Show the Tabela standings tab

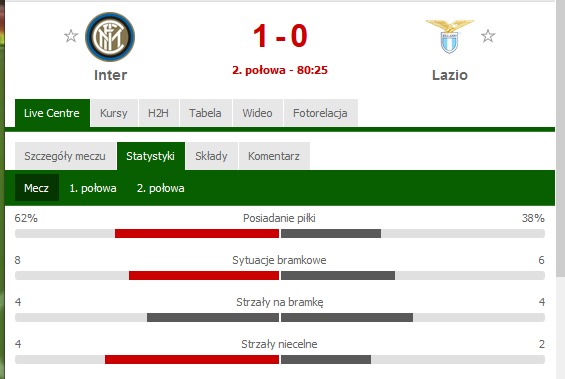pos(205,113)
